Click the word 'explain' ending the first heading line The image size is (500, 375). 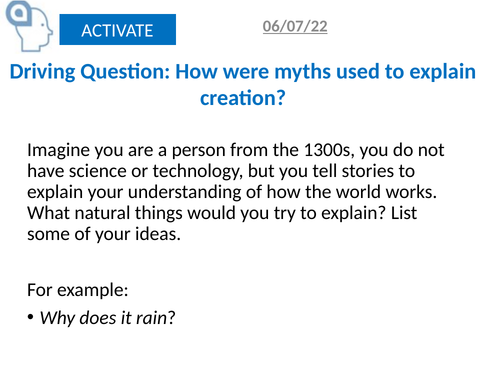[442, 72]
